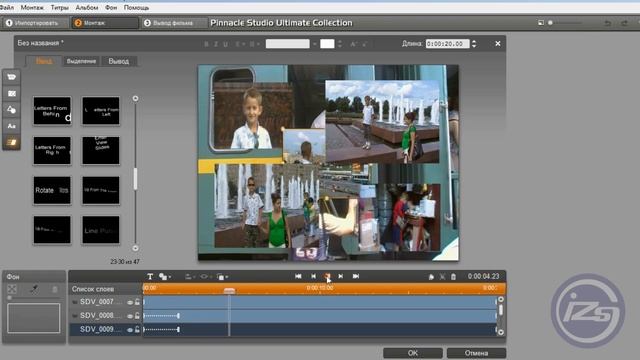The width and height of the screenshot is (640, 360).
Task: Switch to the Выделение motion tab
Action: pos(81,61)
